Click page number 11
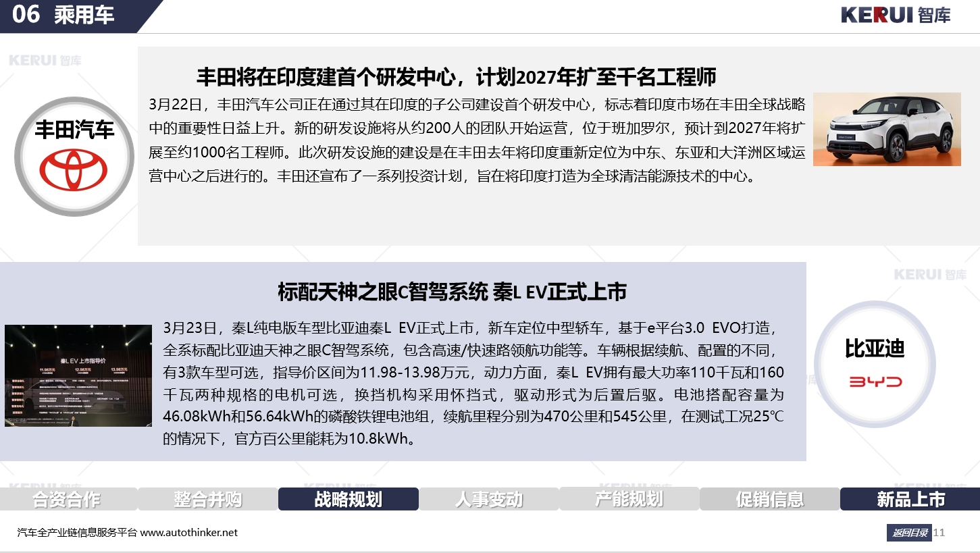The height and width of the screenshot is (553, 980). point(939,533)
